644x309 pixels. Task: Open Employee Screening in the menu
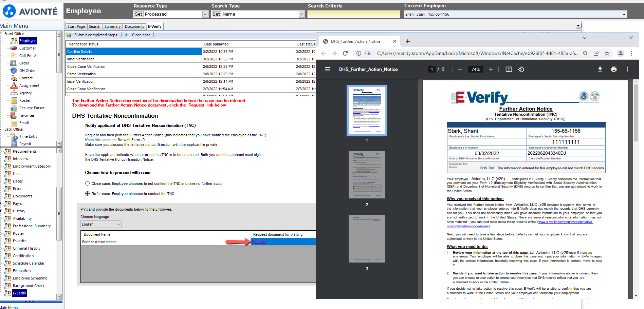30,278
